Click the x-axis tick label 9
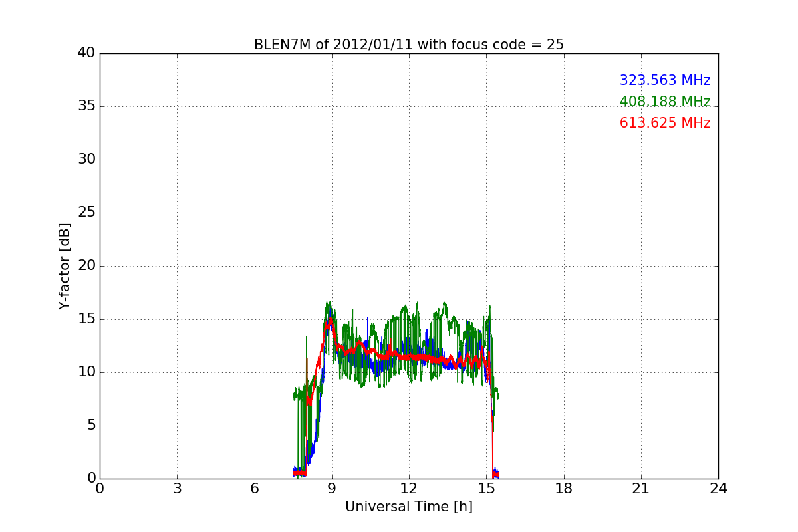The height and width of the screenshot is (532, 798). (332, 489)
